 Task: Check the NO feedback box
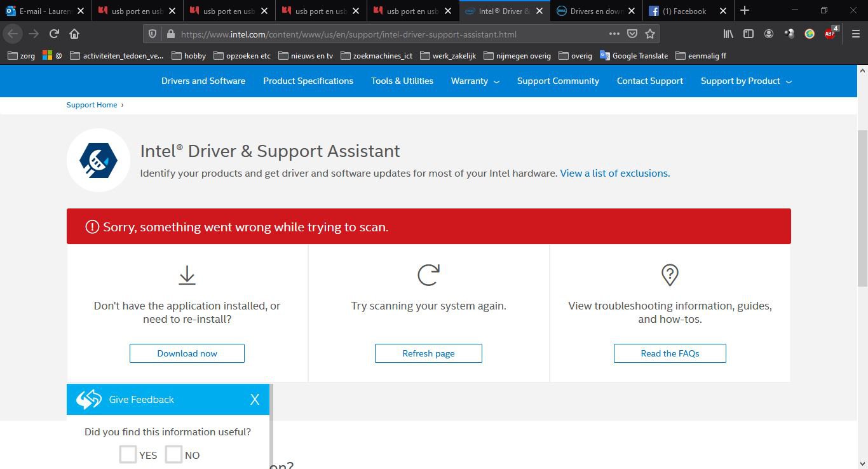(173, 454)
